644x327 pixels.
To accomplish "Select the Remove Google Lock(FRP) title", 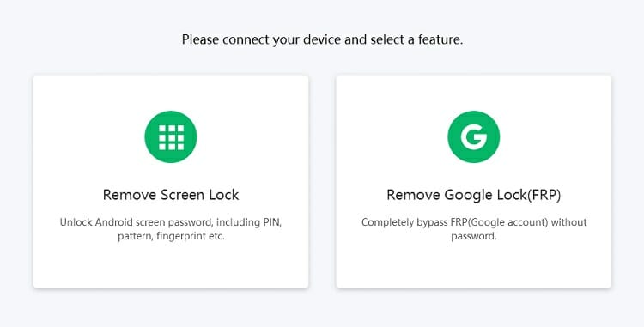I will coord(473,195).
